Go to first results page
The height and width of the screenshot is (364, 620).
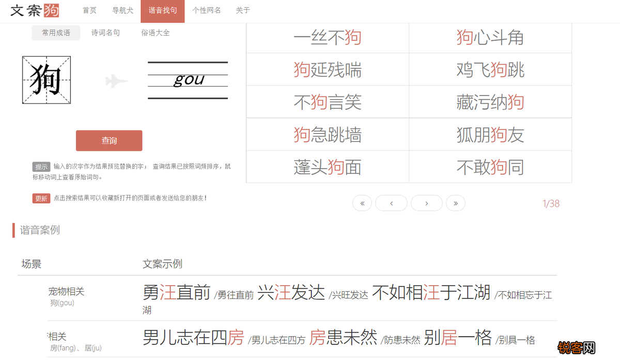[x=362, y=203]
